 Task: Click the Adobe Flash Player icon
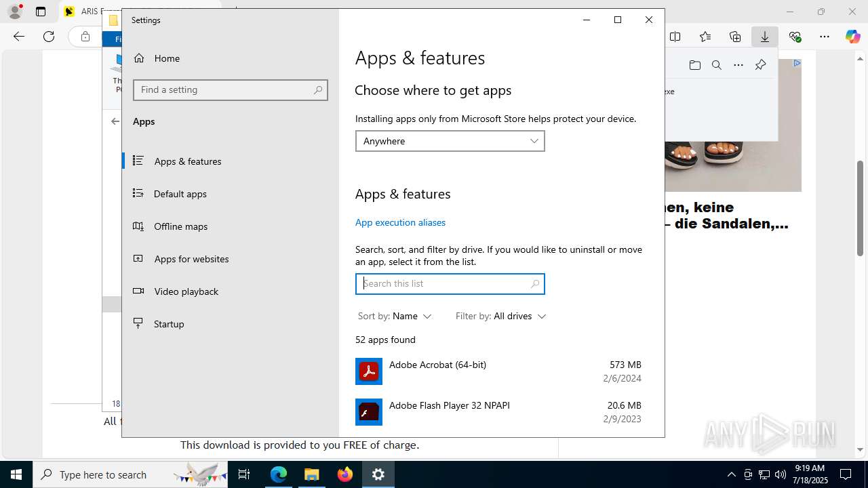click(x=369, y=412)
